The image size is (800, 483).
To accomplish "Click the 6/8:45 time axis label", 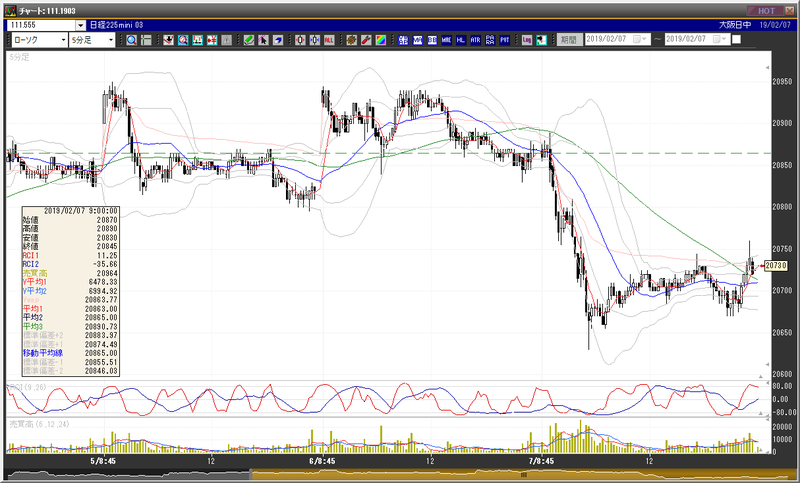I will (322, 461).
